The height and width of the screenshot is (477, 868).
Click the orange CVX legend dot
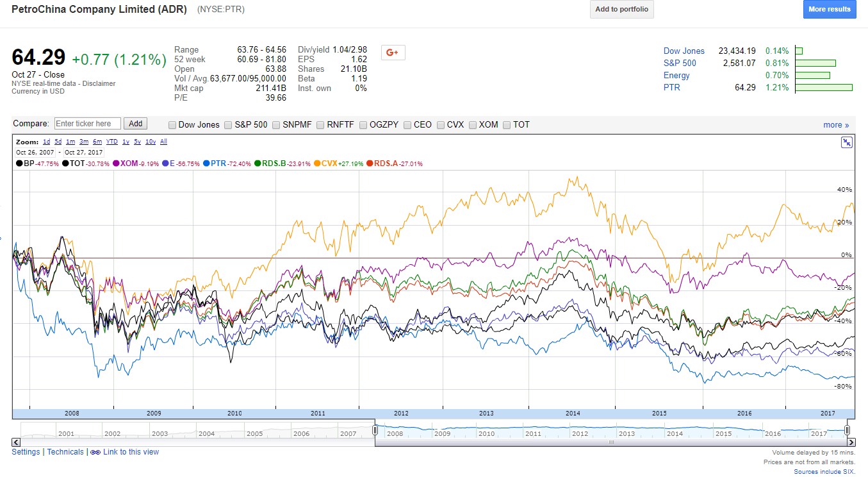click(x=317, y=163)
